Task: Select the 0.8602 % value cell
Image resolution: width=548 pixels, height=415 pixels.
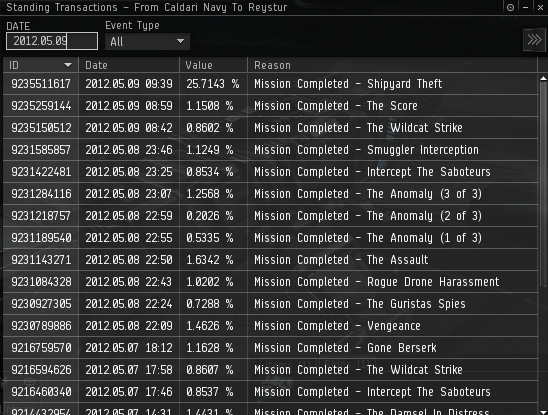Action: [x=213, y=128]
